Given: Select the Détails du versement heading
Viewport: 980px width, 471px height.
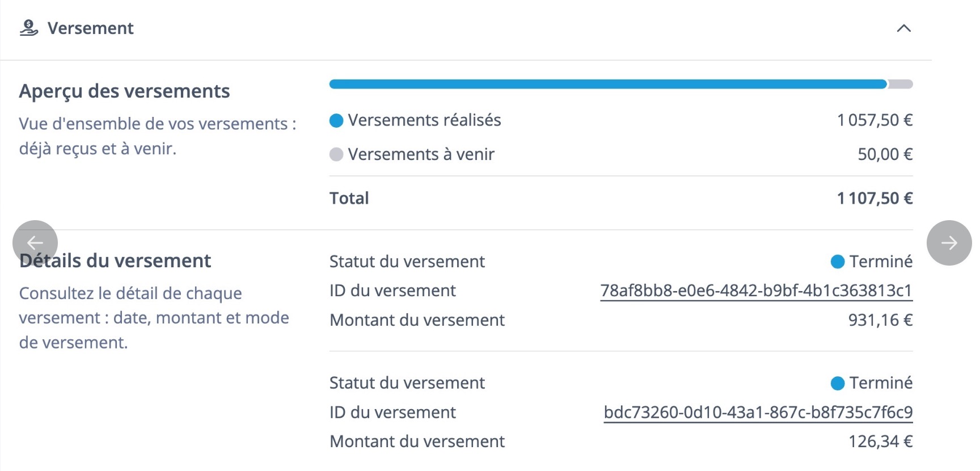Looking at the screenshot, I should click(x=115, y=260).
